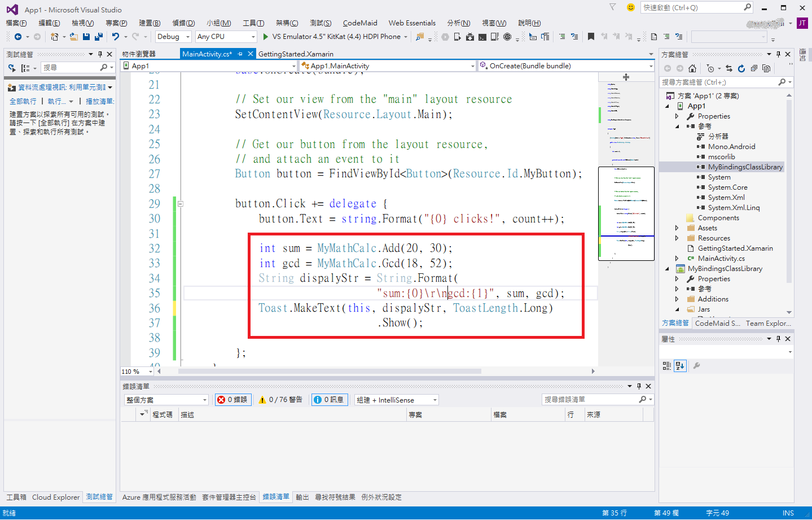Toggle pin on the Solution Explorer panel
812x520 pixels.
(x=778, y=54)
